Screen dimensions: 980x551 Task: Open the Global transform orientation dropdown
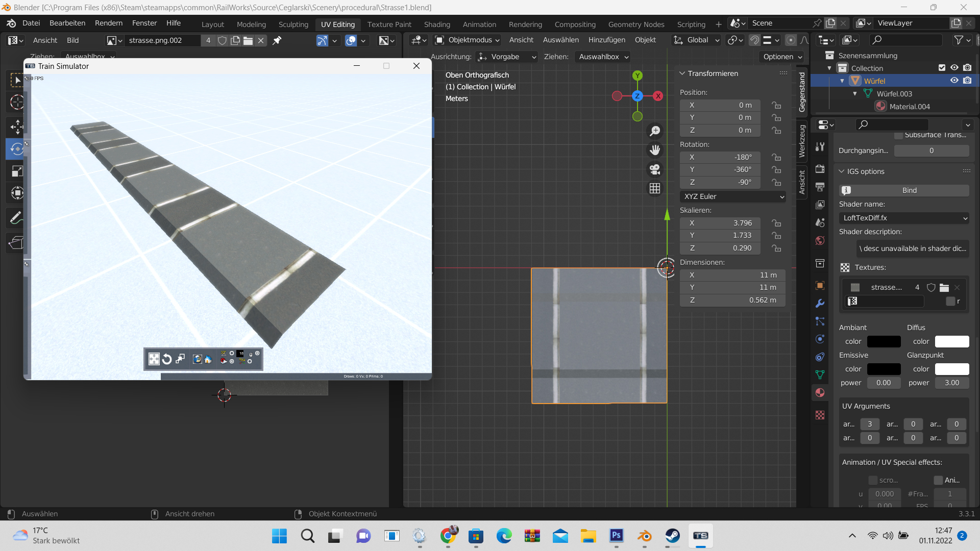696,40
